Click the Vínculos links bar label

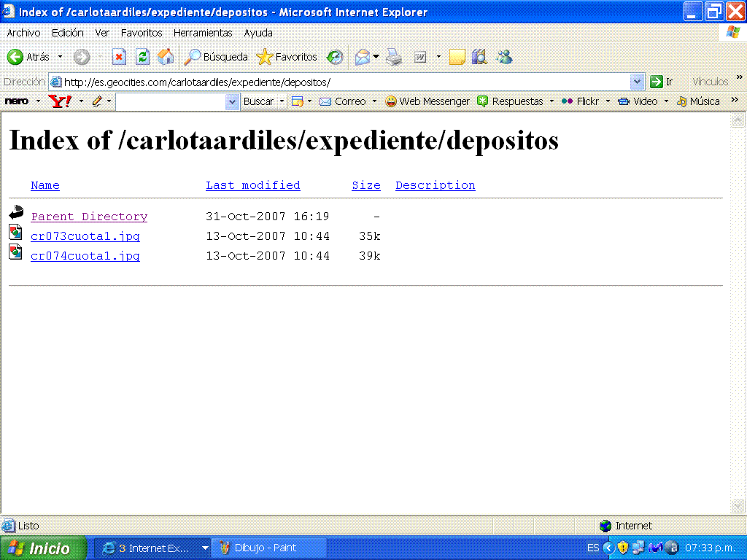point(711,82)
